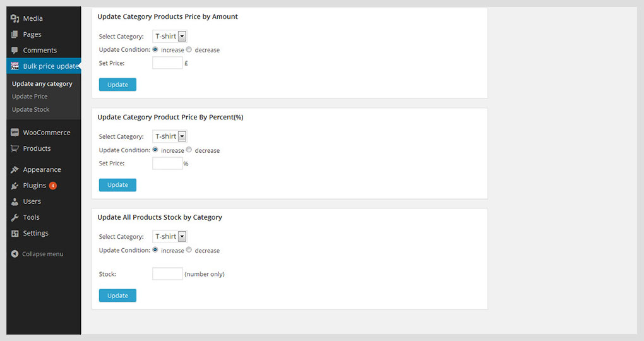Open the Plugins icon in sidebar
The height and width of the screenshot is (341, 644).
pos(15,185)
